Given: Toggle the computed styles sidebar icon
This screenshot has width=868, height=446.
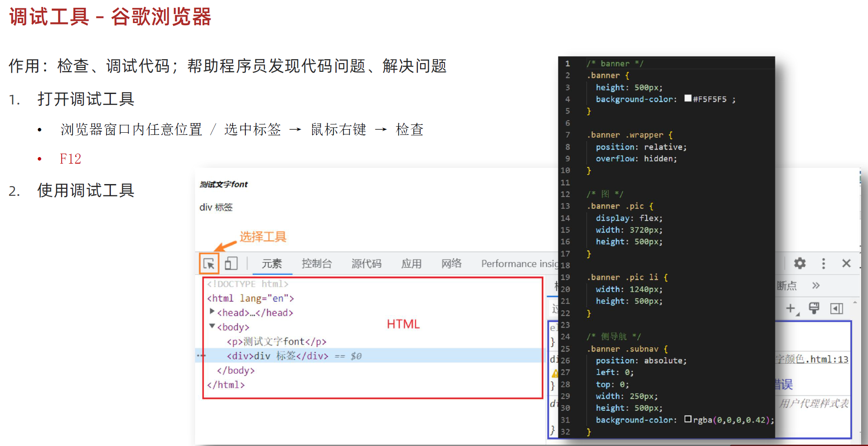Looking at the screenshot, I should click(x=837, y=309).
